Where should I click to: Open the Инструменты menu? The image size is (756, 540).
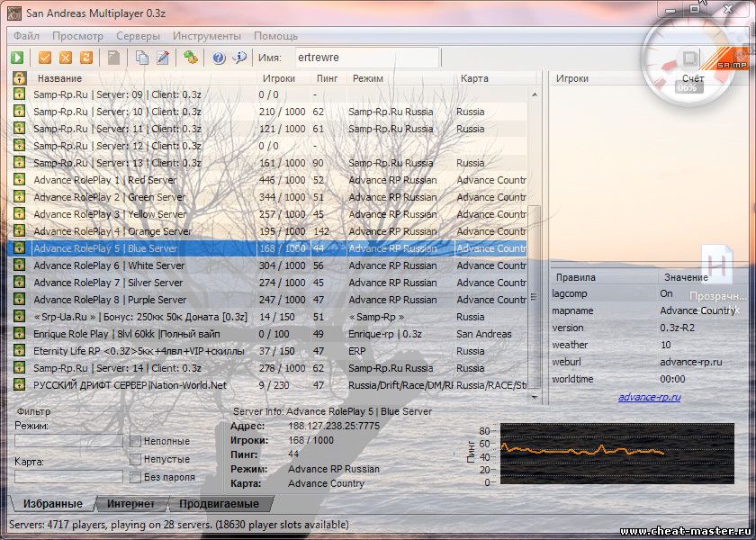pyautogui.click(x=207, y=36)
